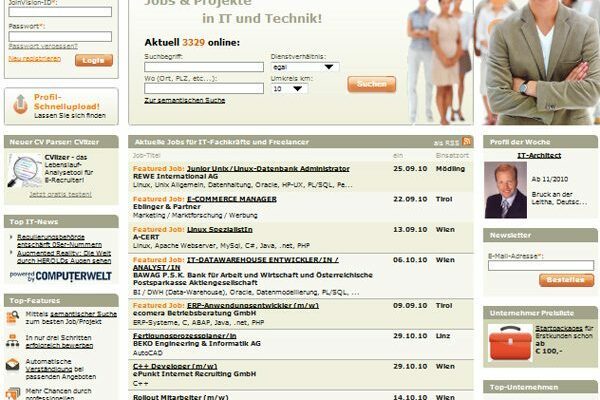The width and height of the screenshot is (600, 400).
Task: Open the Regulierungsbehörde news link
Action: [59, 241]
